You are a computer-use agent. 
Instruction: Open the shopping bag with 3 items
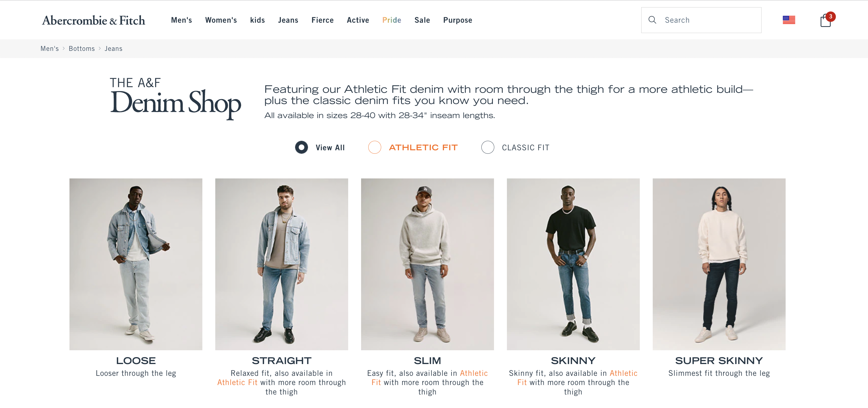825,21
